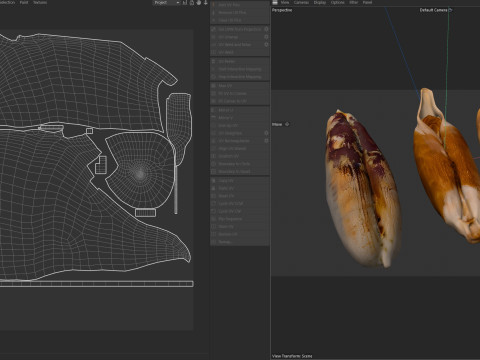
Task: Click the Remap command
Action: click(240, 242)
